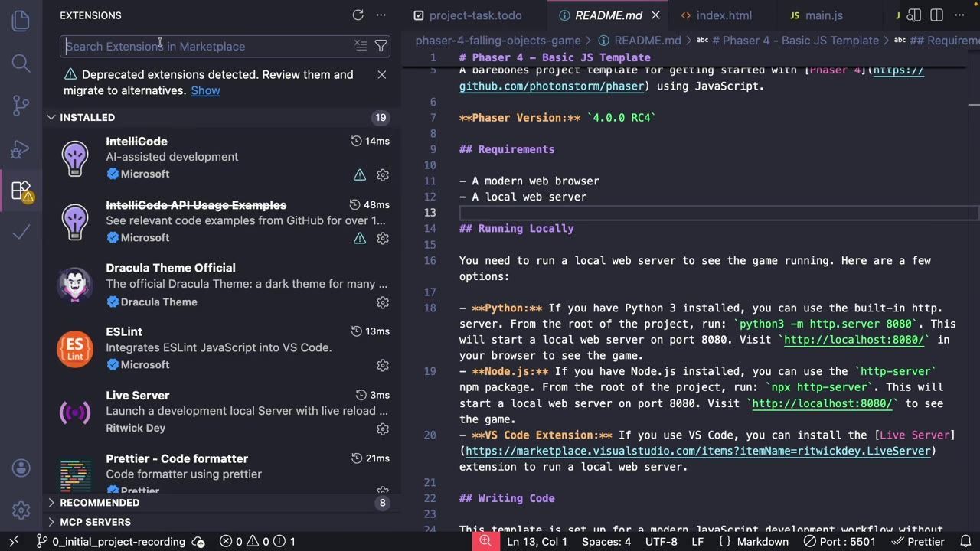980x551 pixels.
Task: Open the Phaser GitHub link
Action: (691, 78)
